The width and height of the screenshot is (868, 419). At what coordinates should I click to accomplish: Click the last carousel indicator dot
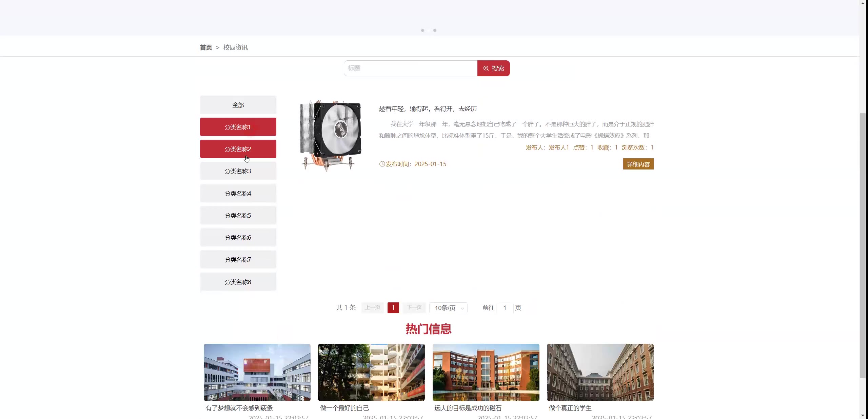pos(435,31)
